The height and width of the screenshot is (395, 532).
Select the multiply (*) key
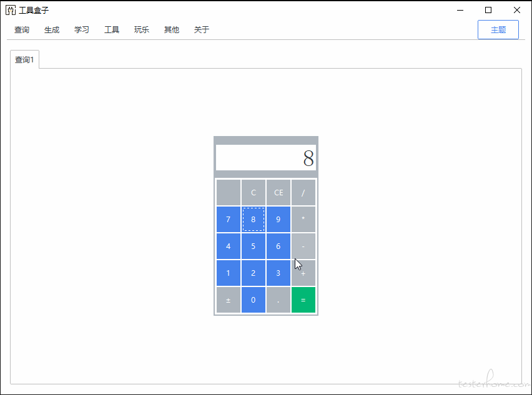pyautogui.click(x=303, y=219)
